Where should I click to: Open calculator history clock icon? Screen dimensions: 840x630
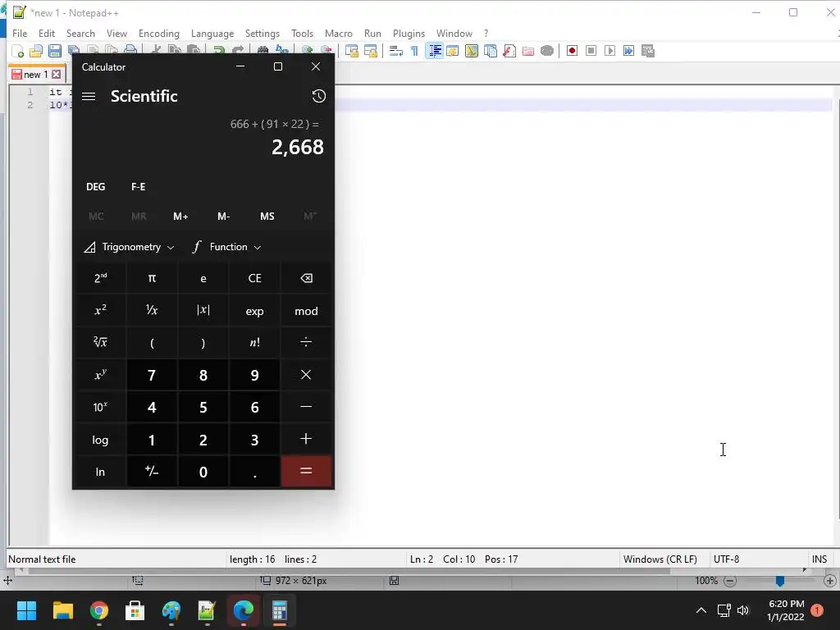click(319, 97)
